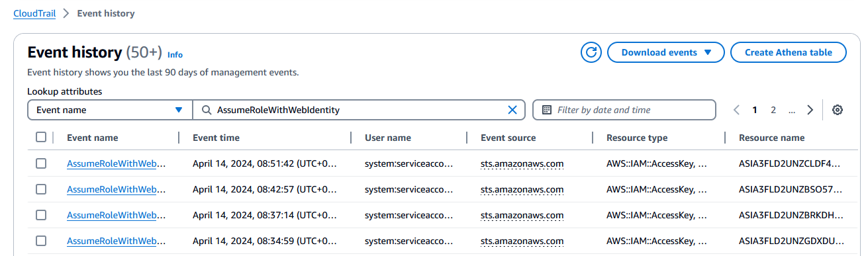Select page 1 in pagination

pos(755,110)
